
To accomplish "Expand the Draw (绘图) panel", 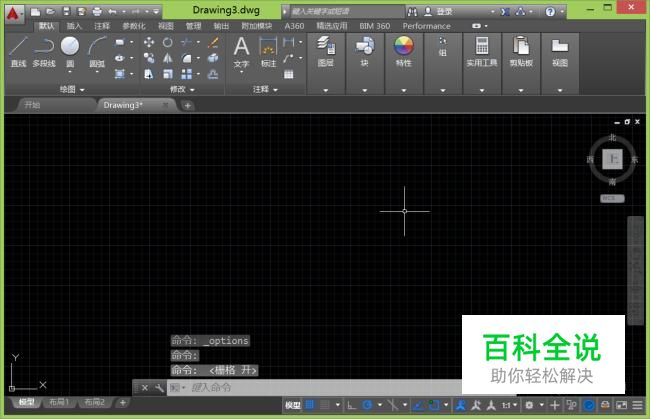I will 72,89.
